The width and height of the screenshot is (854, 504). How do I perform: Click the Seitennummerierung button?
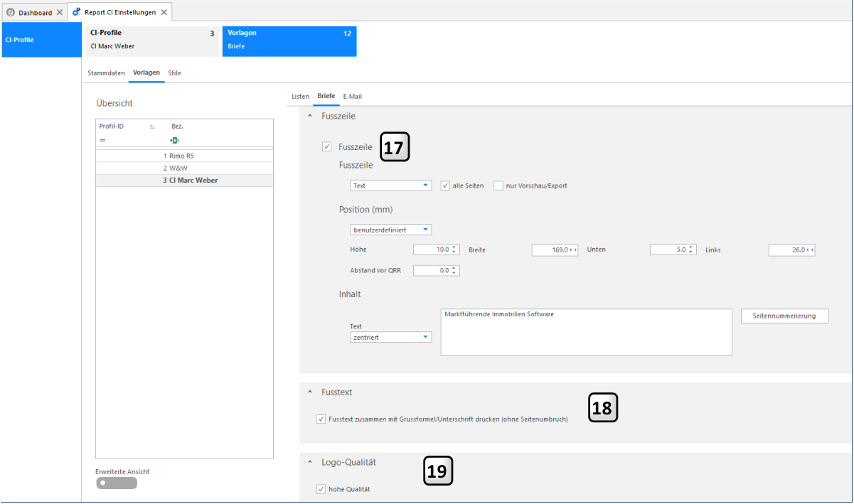click(785, 316)
